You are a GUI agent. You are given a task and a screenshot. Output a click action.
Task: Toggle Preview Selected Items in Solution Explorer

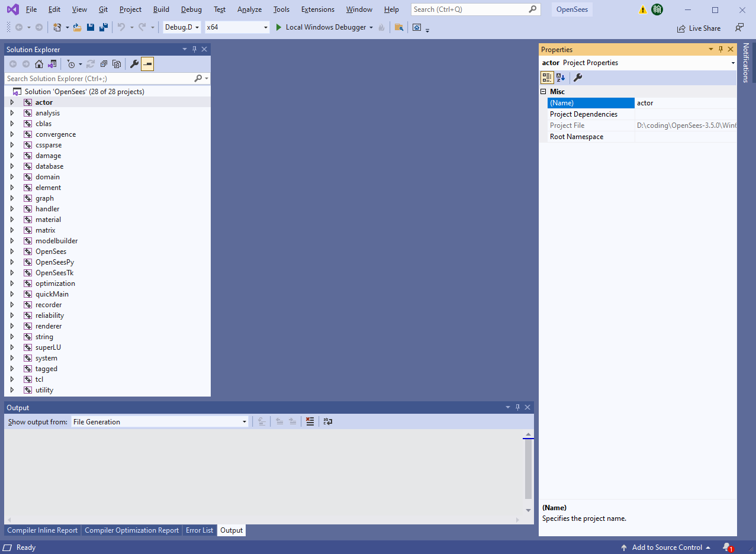147,64
